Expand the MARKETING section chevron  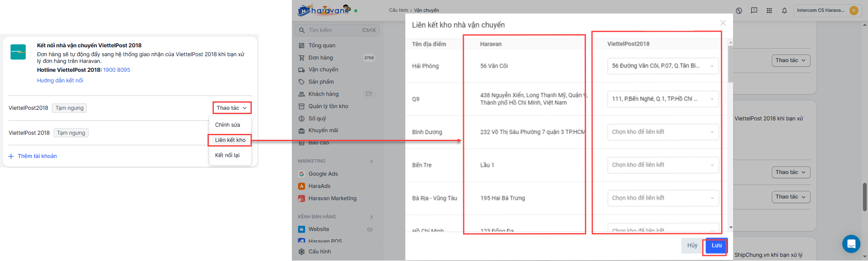pyautogui.click(x=372, y=161)
